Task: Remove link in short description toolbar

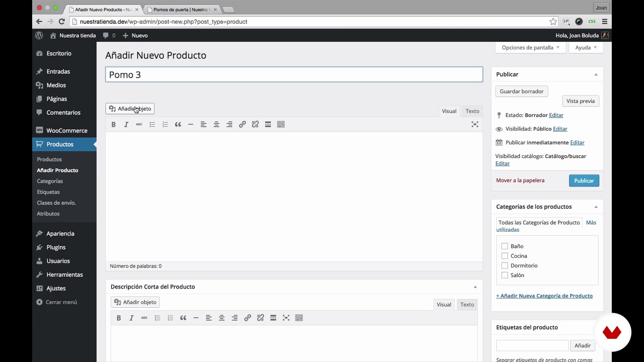Action: point(260,318)
